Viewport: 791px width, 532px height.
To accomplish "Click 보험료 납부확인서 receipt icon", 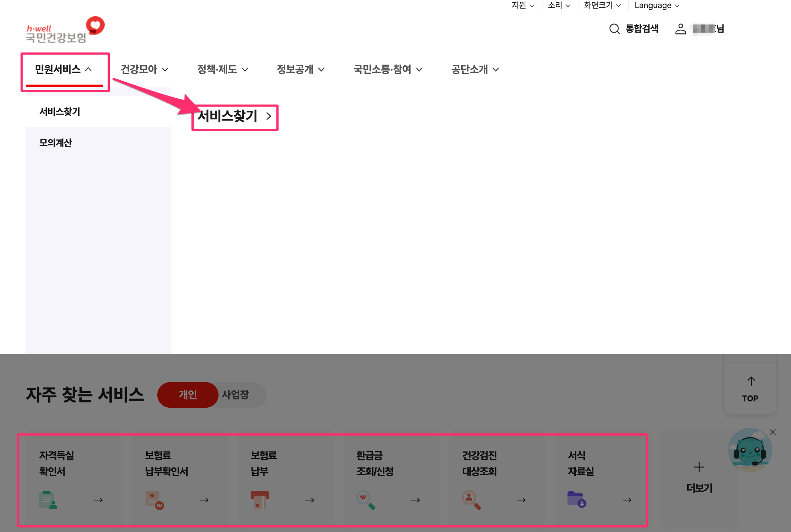I will pos(154,500).
